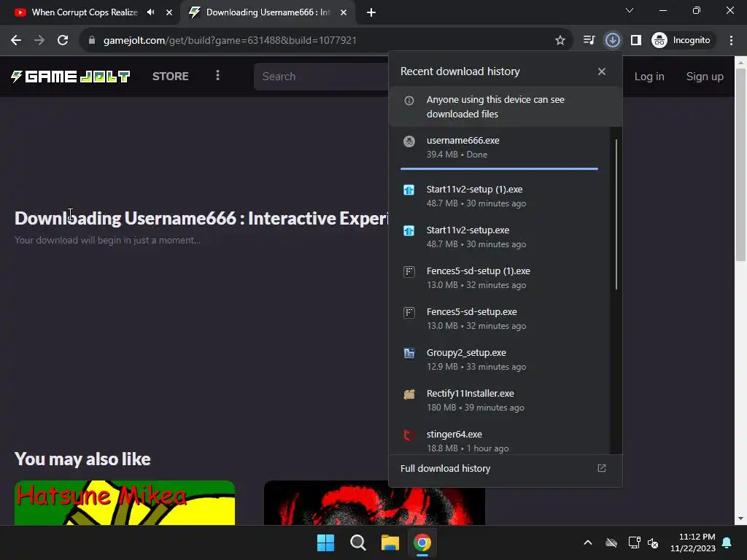Viewport: 747px width, 560px height.
Task: Open the Game Jolt three-dot nav menu
Action: coord(217,76)
